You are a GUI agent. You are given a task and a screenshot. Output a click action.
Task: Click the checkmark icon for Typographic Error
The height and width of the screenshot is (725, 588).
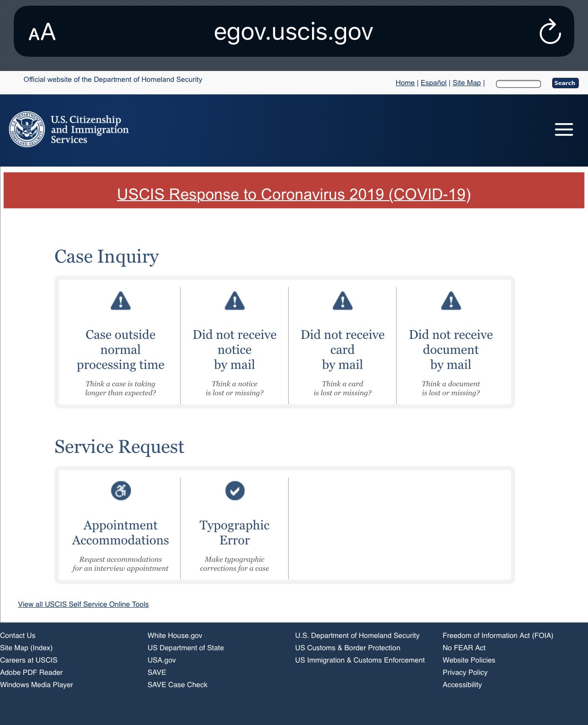click(x=235, y=491)
